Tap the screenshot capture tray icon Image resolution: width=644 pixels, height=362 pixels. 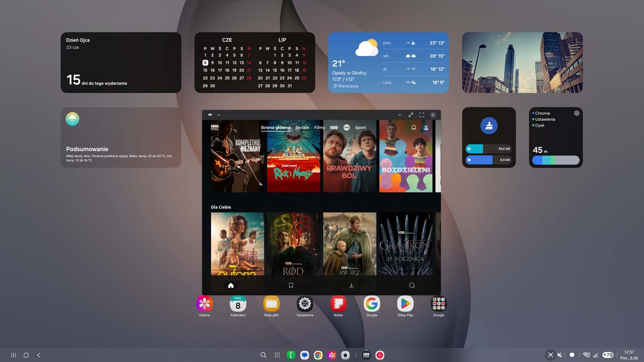pos(550,355)
